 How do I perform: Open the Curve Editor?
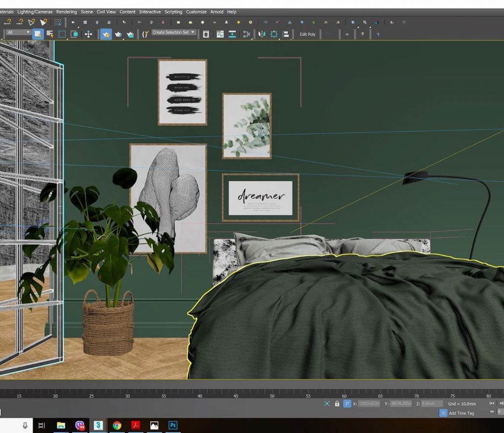[220, 34]
